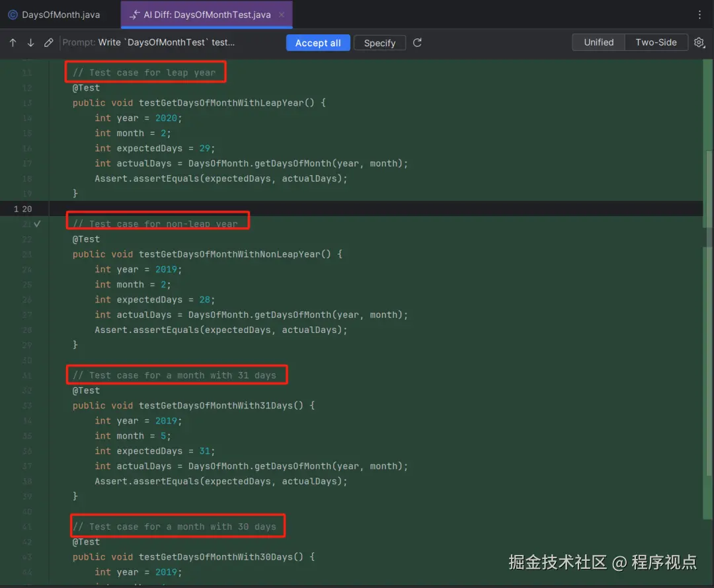Click comment about month with 31 days
This screenshot has height=588, width=714.
click(x=175, y=375)
